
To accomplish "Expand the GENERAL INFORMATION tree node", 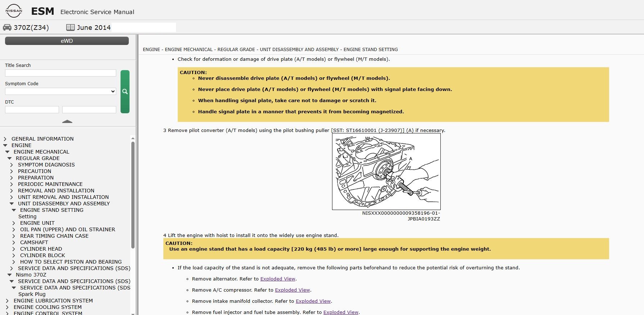I will click(5, 139).
